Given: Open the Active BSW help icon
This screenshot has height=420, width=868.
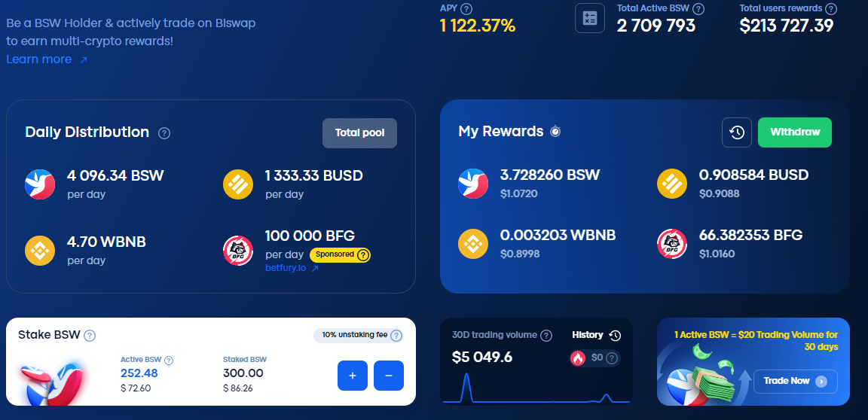Looking at the screenshot, I should 169,361.
